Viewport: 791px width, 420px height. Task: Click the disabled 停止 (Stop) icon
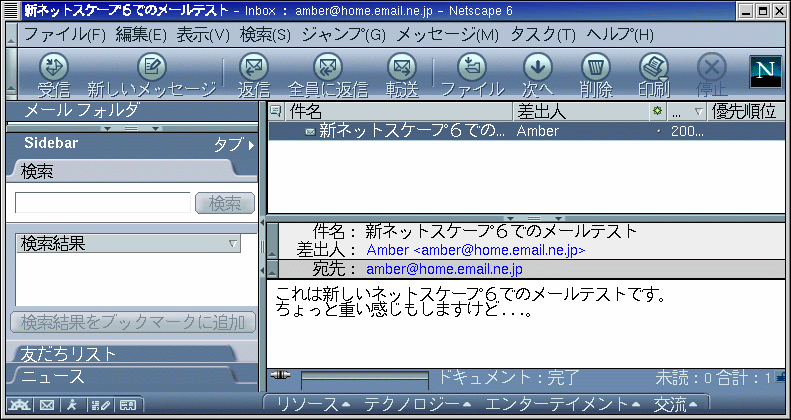pos(712,67)
